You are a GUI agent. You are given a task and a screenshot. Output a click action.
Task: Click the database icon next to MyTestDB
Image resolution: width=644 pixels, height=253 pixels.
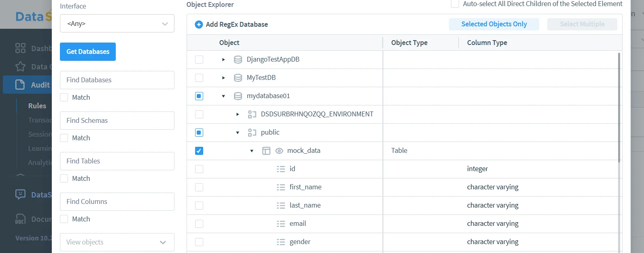tap(238, 78)
